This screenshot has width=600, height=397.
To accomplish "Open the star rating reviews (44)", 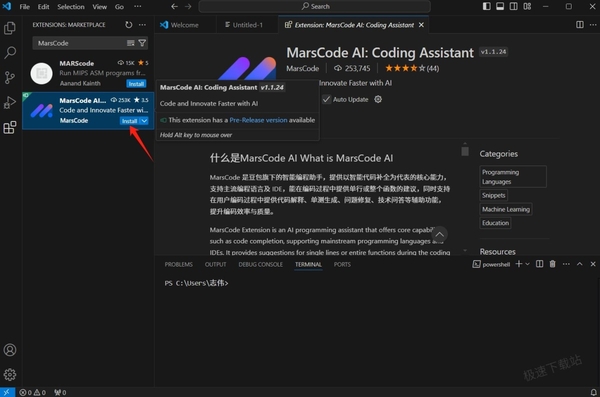I will click(412, 69).
